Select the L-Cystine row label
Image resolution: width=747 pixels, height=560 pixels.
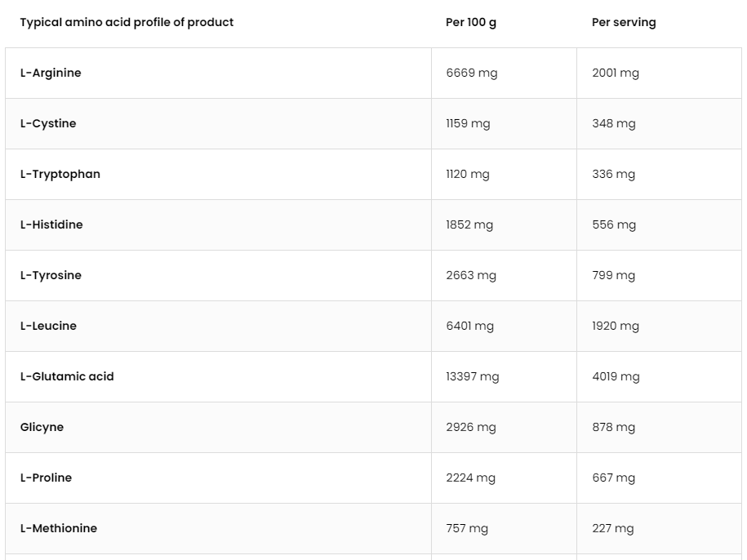coord(48,123)
